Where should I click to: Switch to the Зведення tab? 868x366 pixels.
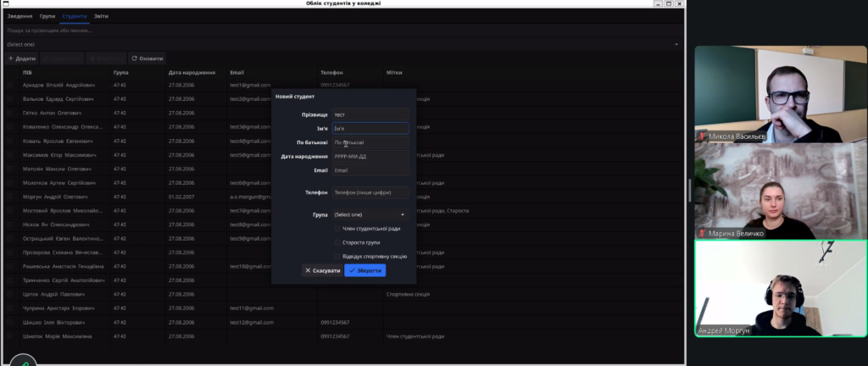pyautogui.click(x=19, y=16)
